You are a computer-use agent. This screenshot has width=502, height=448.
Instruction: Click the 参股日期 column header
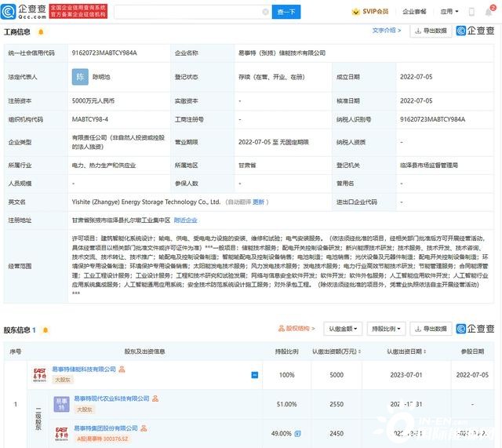[x=472, y=351]
